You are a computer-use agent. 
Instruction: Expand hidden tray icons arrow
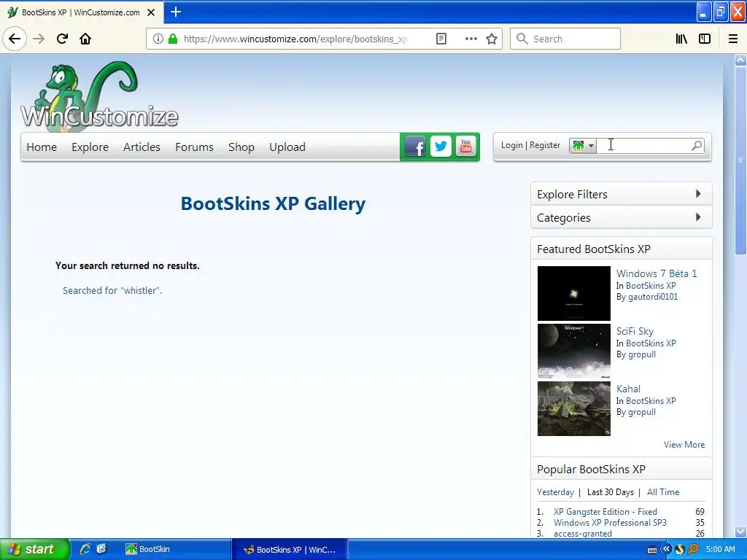tap(666, 549)
